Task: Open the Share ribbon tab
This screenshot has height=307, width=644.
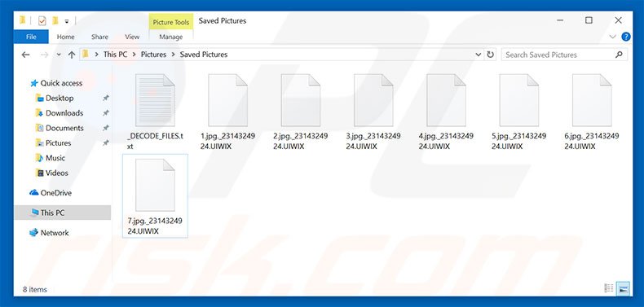Action: tap(99, 37)
